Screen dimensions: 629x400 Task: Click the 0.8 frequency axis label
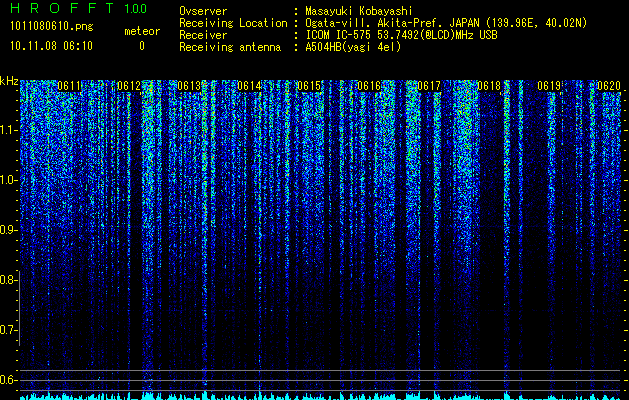pyautogui.click(x=8, y=280)
